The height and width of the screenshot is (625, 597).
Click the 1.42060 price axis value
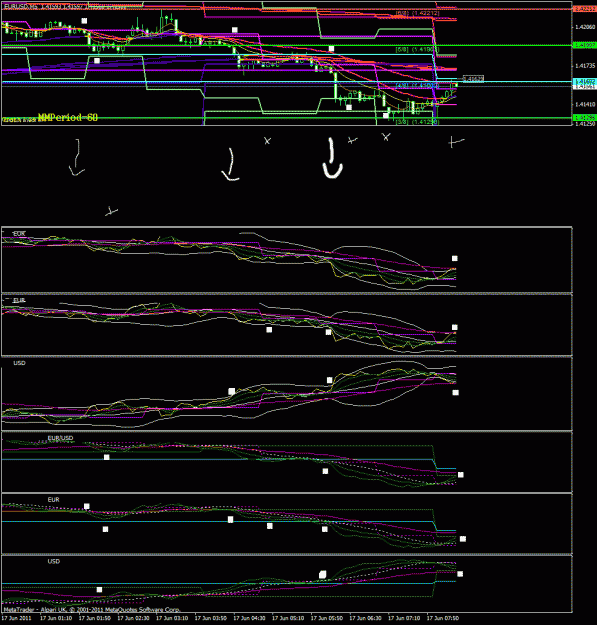coord(585,27)
